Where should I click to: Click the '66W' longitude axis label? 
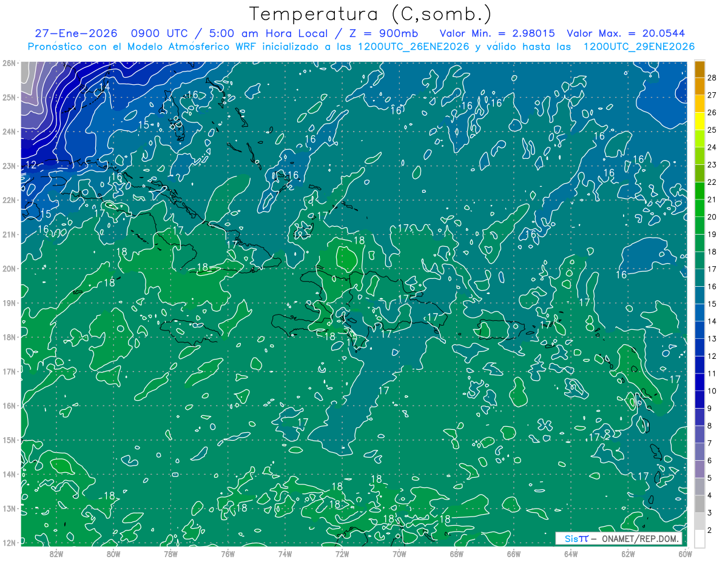514,554
